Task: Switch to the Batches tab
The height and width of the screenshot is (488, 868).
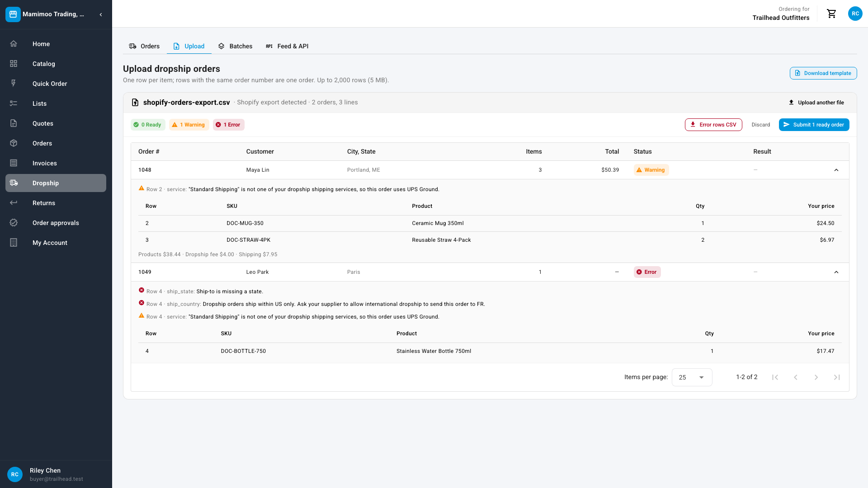Action: coord(235,46)
